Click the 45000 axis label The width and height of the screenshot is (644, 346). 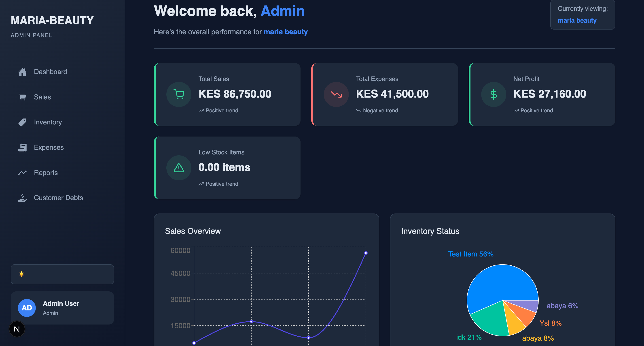(180, 273)
